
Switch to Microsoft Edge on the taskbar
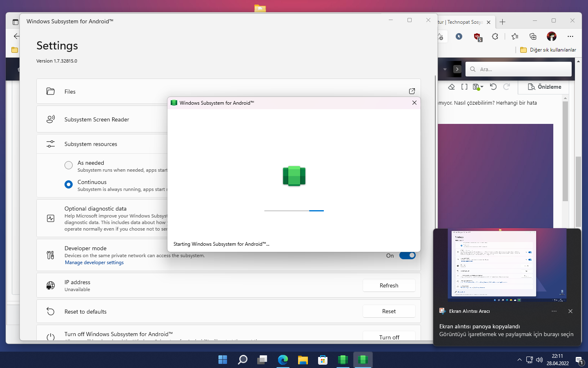(283, 359)
